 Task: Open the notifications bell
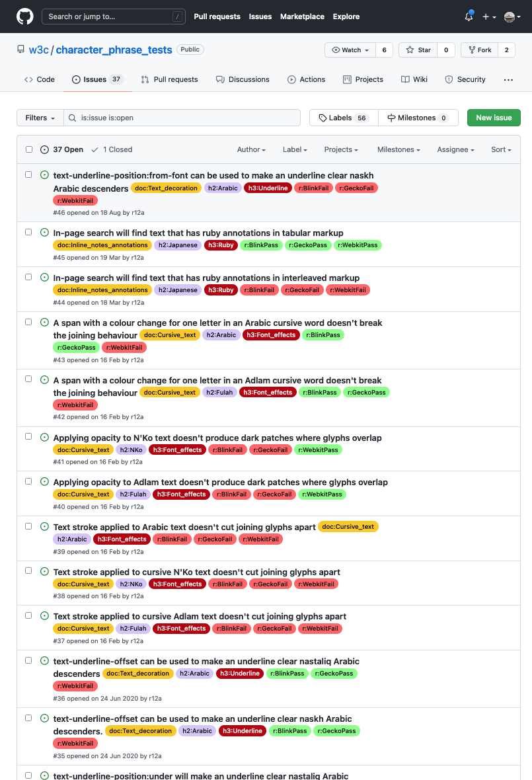469,17
